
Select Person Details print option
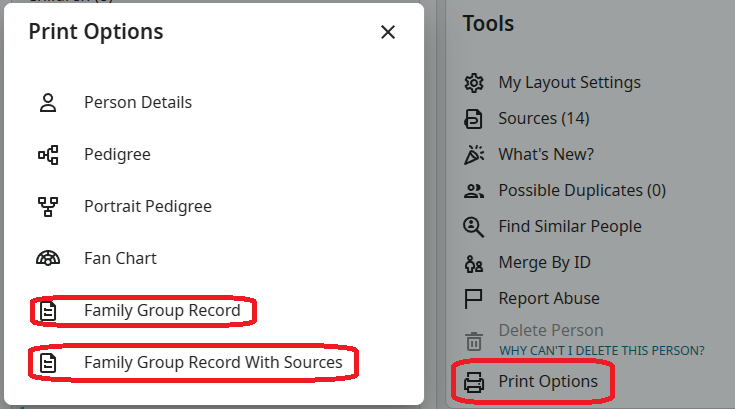138,103
